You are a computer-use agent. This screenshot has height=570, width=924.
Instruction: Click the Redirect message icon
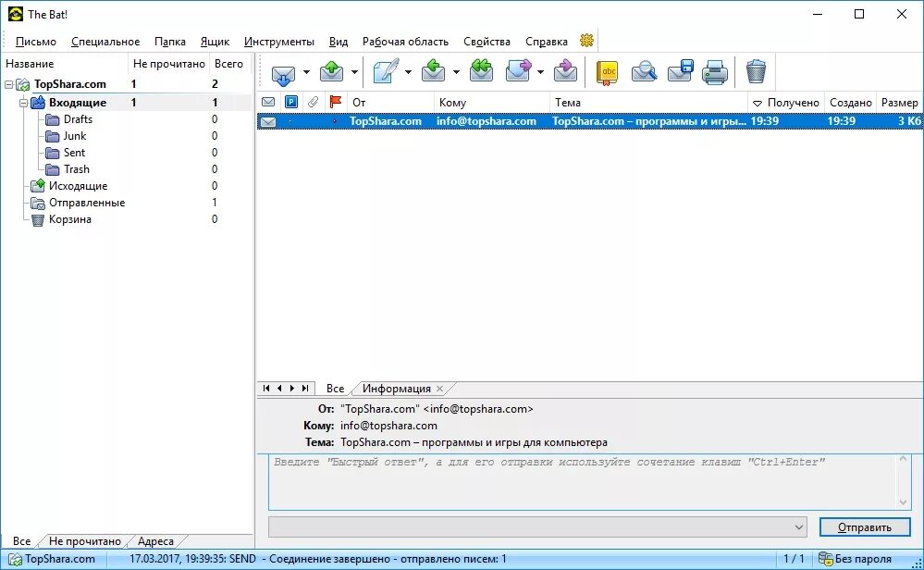tap(566, 71)
